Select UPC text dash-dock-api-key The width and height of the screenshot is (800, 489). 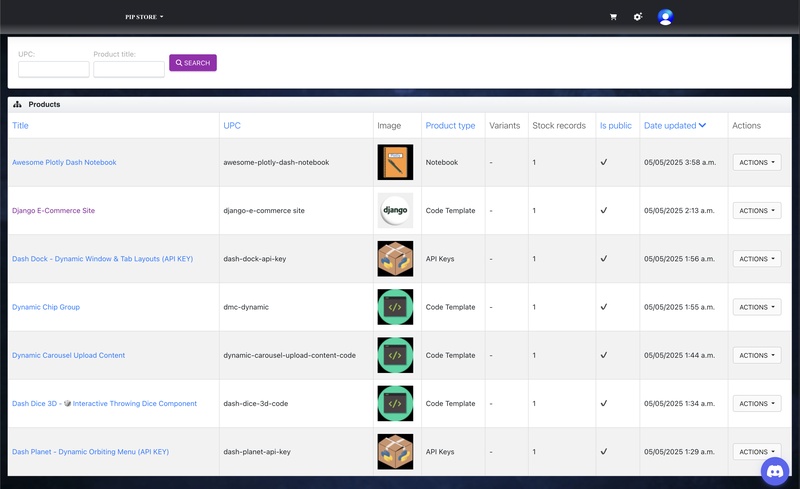pos(255,259)
